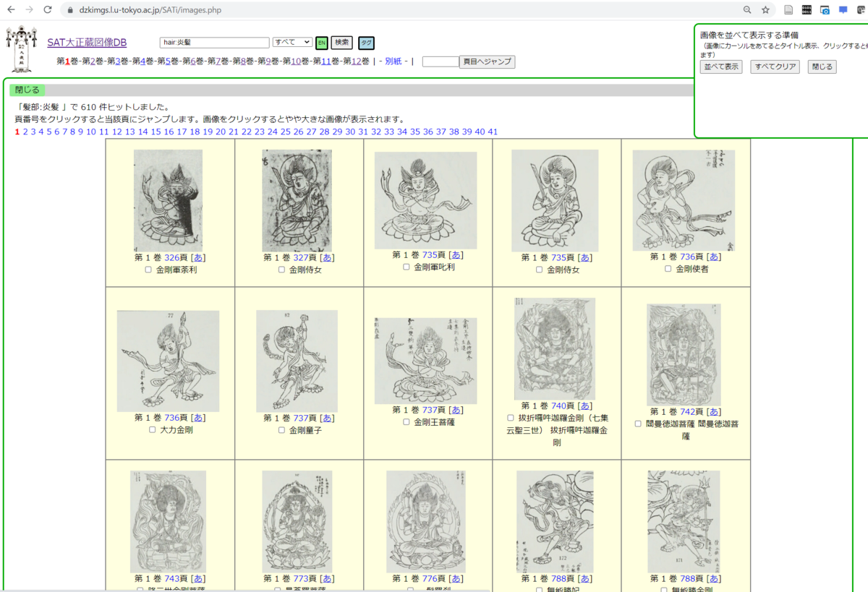Image resolution: width=868 pixels, height=592 pixels.
Task: Open the 金剛使者 thumbnail image
Action: point(684,200)
